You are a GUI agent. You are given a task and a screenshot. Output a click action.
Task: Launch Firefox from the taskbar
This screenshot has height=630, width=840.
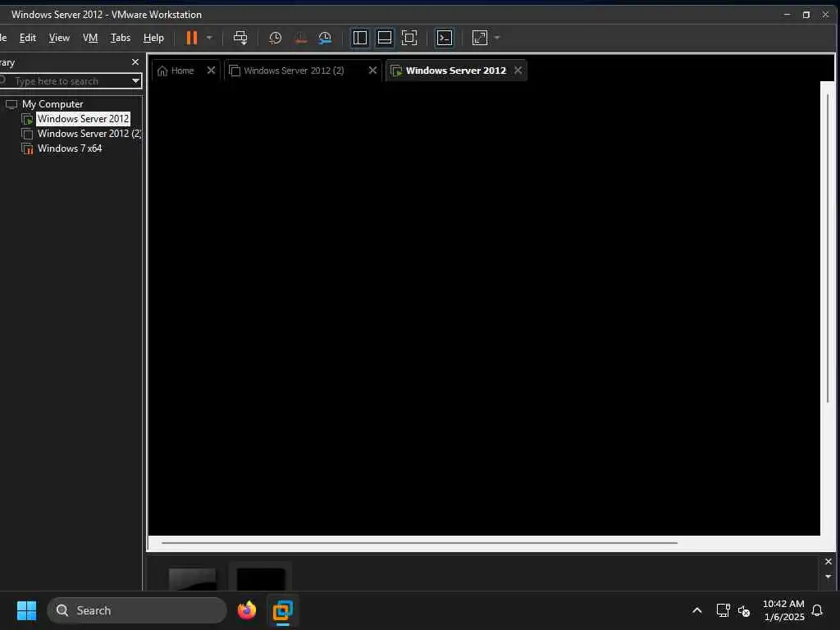coord(247,610)
